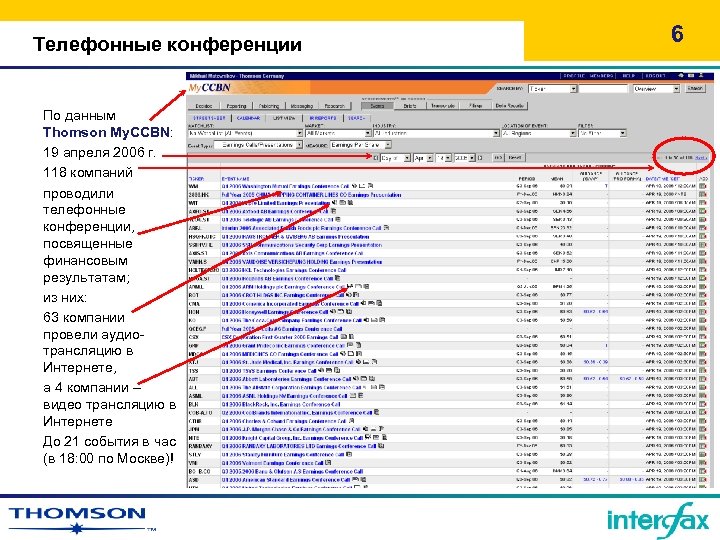Open document icon in Ranbaxy Laboratories row

381,446
